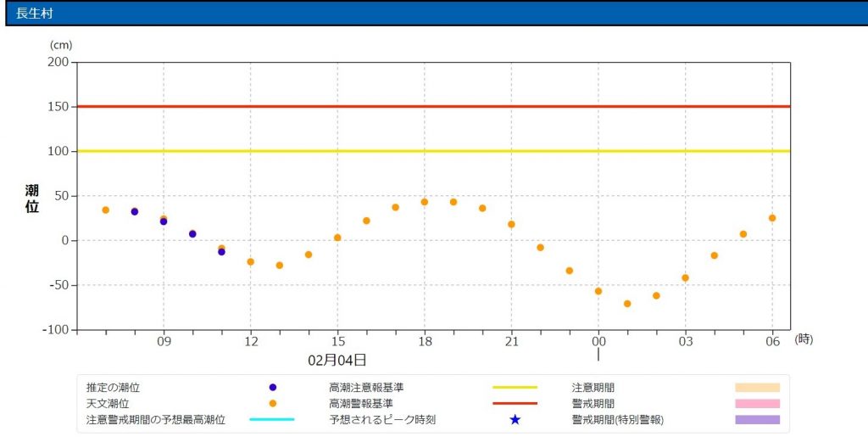The height and width of the screenshot is (448, 868).
Task: Click the orange tide point at 18 o'clock
Action: tap(425, 202)
